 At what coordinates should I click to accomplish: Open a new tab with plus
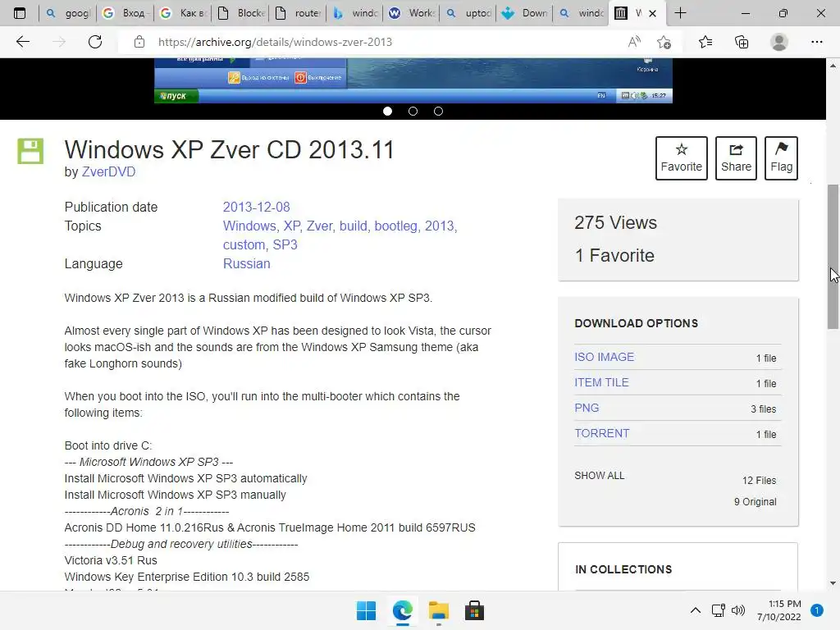[680, 13]
